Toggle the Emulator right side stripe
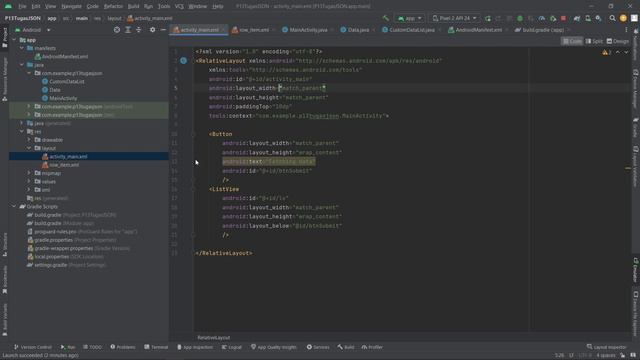The height and width of the screenshot is (360, 640). coord(636,270)
